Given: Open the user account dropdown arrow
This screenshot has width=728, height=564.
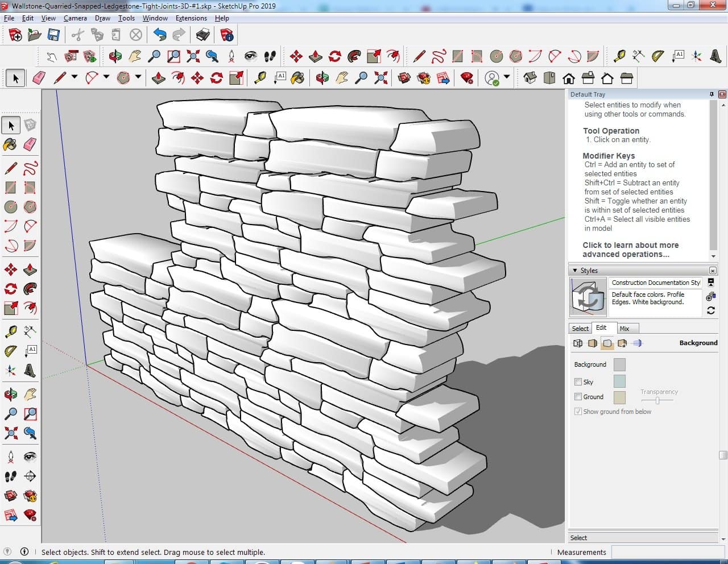Looking at the screenshot, I should pos(506,77).
